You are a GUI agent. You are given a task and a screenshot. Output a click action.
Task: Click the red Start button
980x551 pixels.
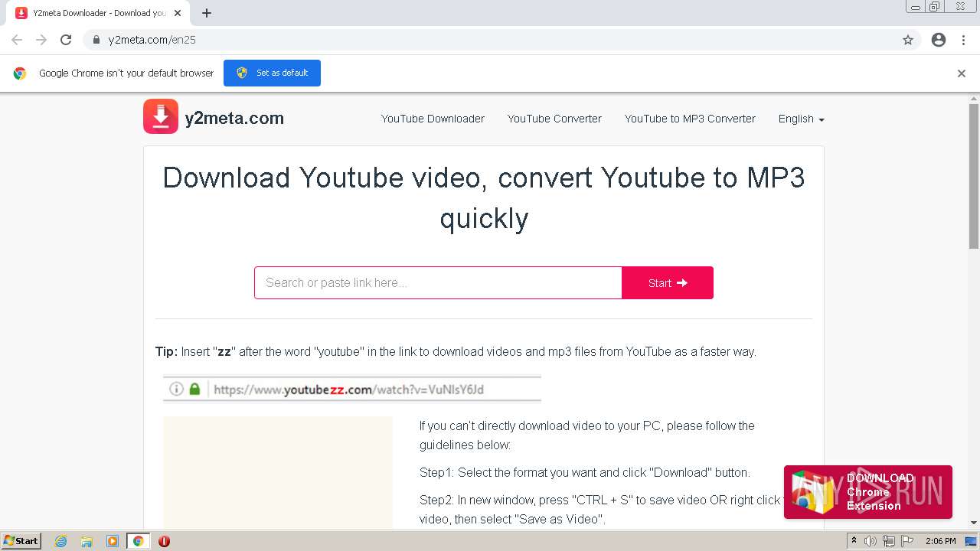[668, 282]
